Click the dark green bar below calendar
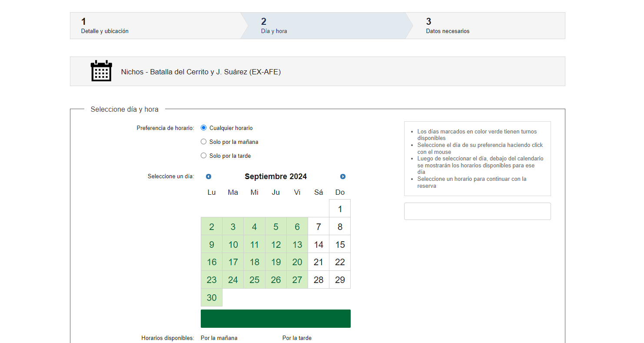644x343 pixels. coord(276,319)
